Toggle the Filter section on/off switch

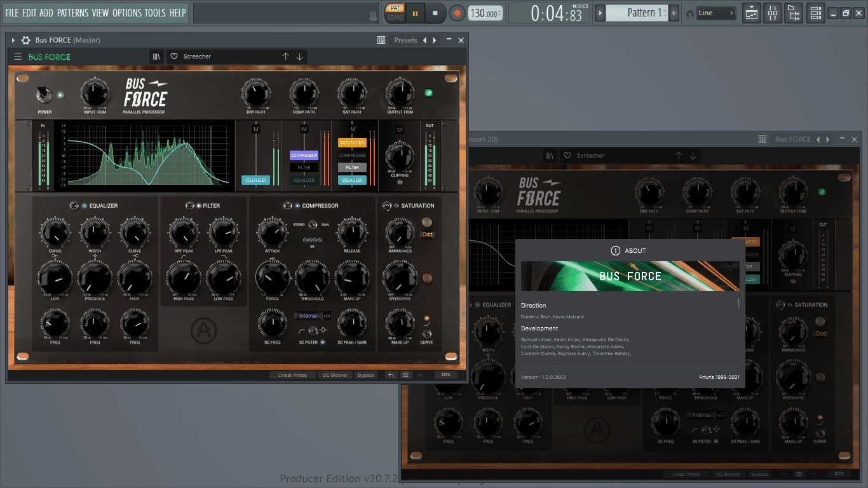point(189,206)
